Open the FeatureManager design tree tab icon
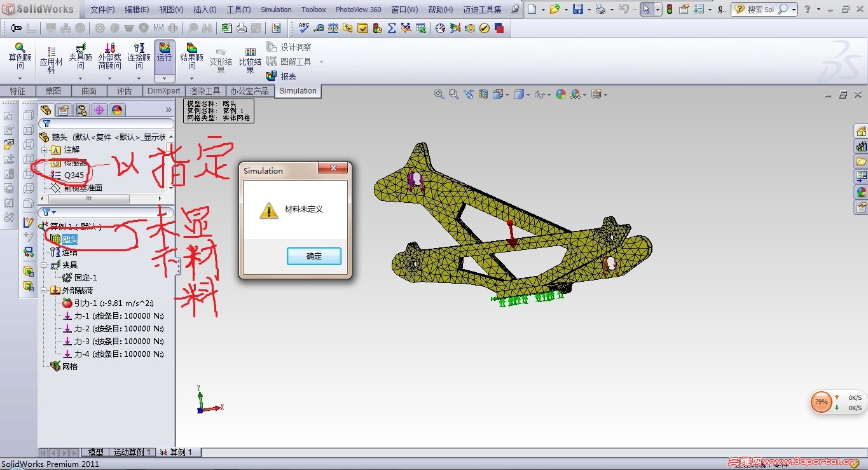868x470 pixels. tap(46, 110)
